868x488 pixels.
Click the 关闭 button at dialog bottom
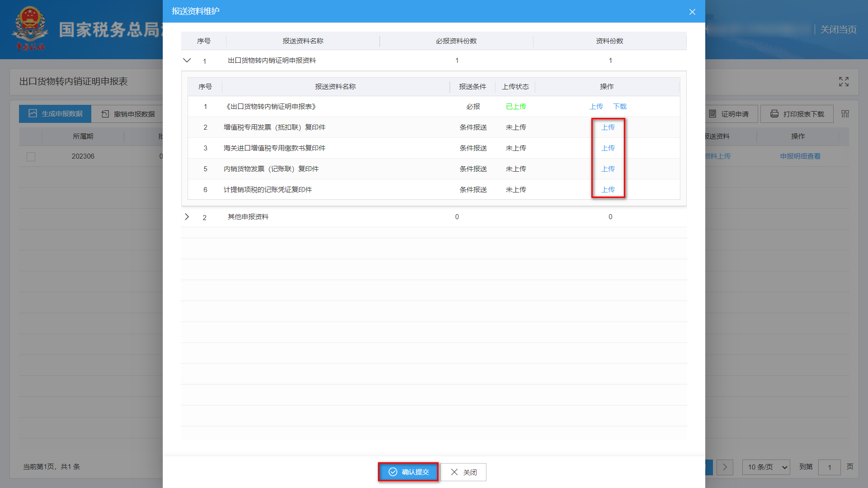(463, 472)
